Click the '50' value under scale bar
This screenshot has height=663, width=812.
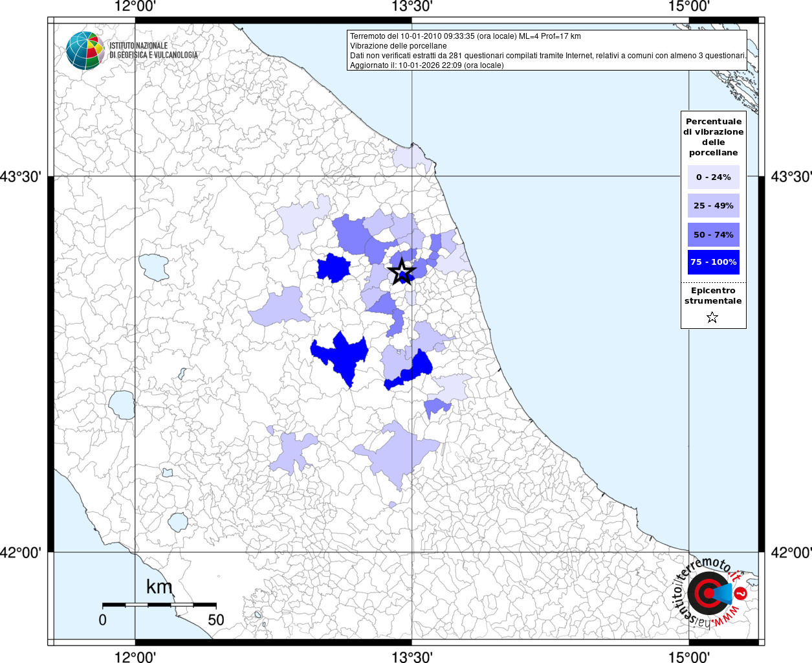(216, 620)
